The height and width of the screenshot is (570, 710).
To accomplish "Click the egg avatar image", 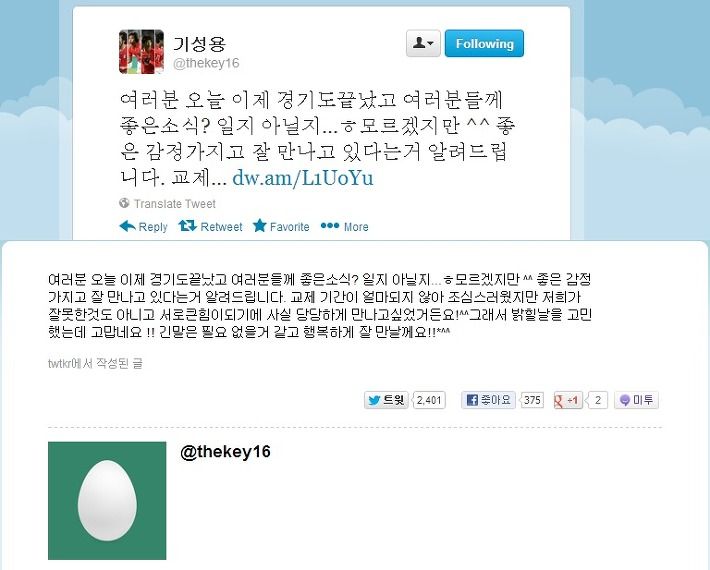I will tap(107, 501).
